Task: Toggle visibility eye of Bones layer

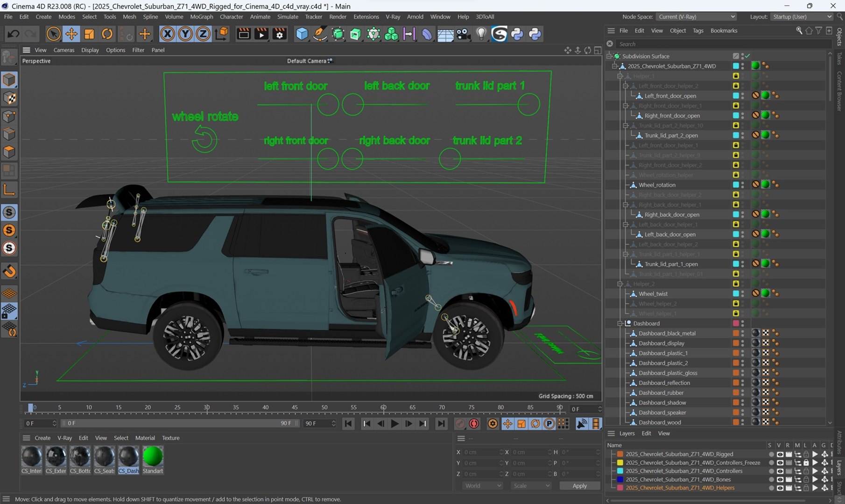Action: tap(780, 479)
